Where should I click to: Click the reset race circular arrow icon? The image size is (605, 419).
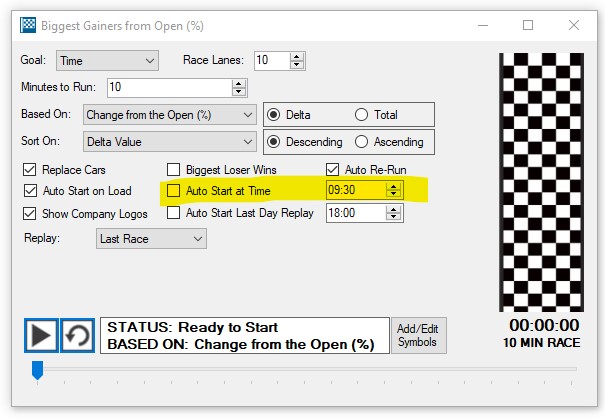[x=77, y=335]
